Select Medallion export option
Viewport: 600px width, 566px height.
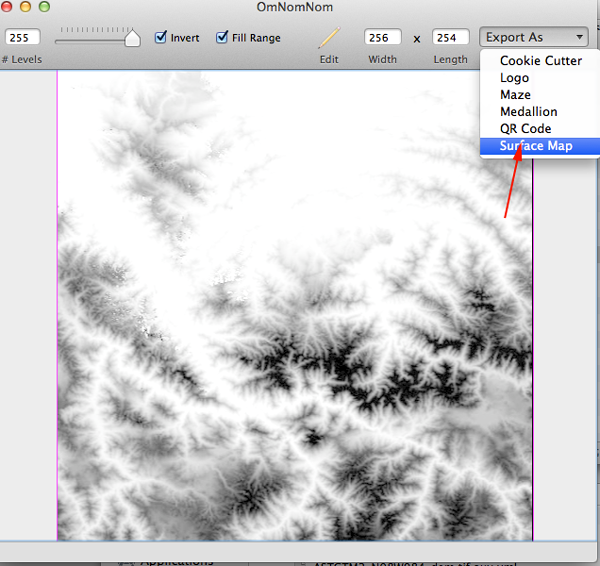click(x=540, y=111)
